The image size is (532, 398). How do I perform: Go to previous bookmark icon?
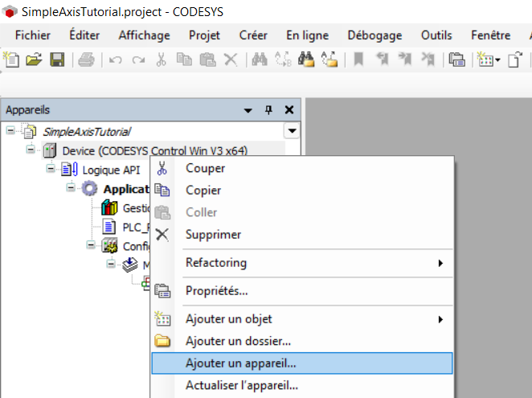382,59
